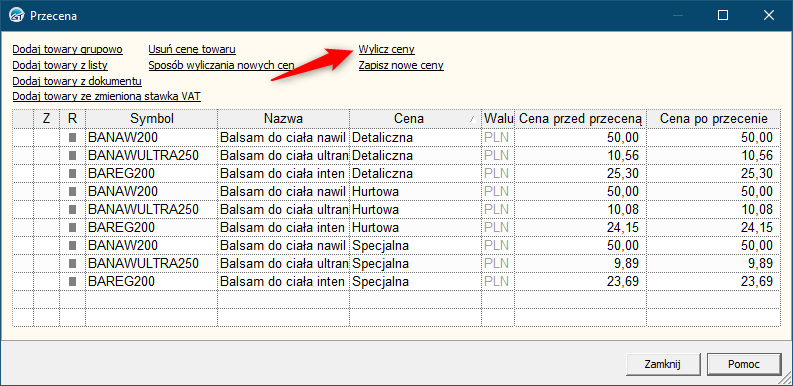This screenshot has height=386, width=793.
Task: Click R square icon in BAREG200 Detaliczna row
Action: pyautogui.click(x=72, y=174)
